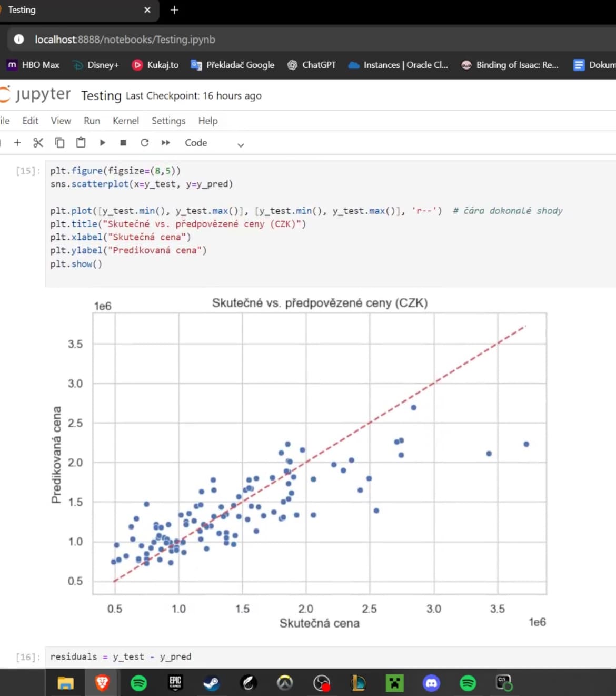The height and width of the screenshot is (696, 616).
Task: Open the Kernel menu
Action: 126,121
